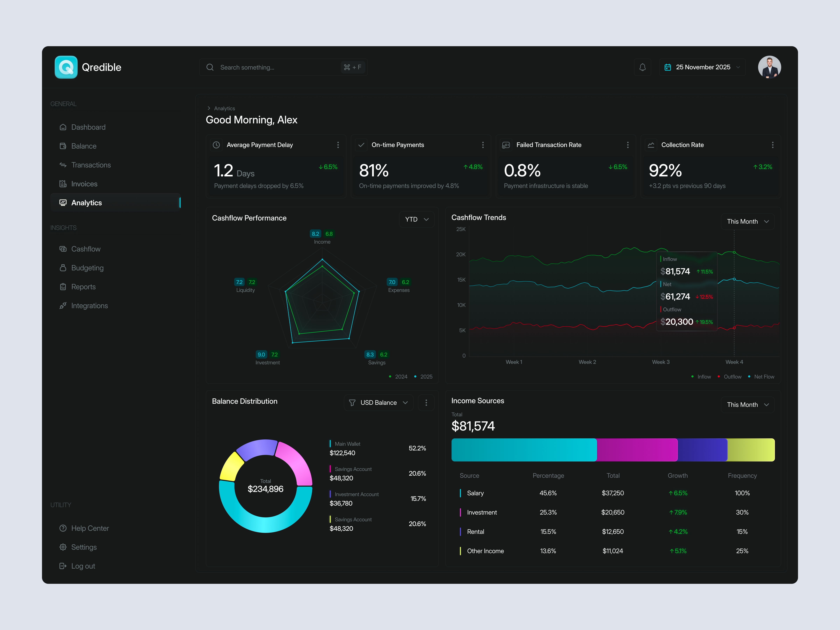Open Invoices from the sidebar
Image resolution: width=840 pixels, height=630 pixels.
(x=84, y=184)
